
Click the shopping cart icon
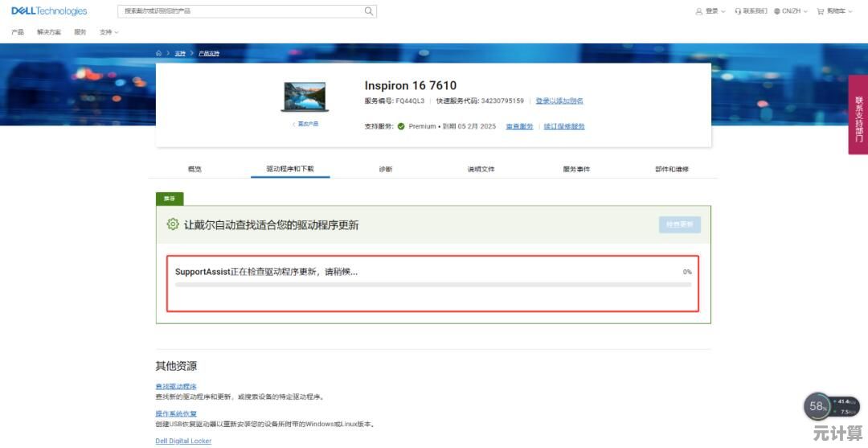click(x=821, y=11)
